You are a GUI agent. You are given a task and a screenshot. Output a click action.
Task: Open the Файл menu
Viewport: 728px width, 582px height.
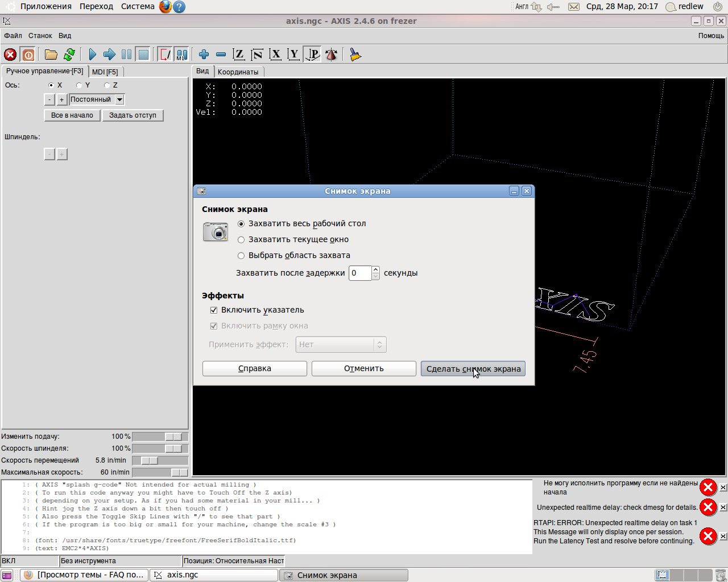pos(13,36)
